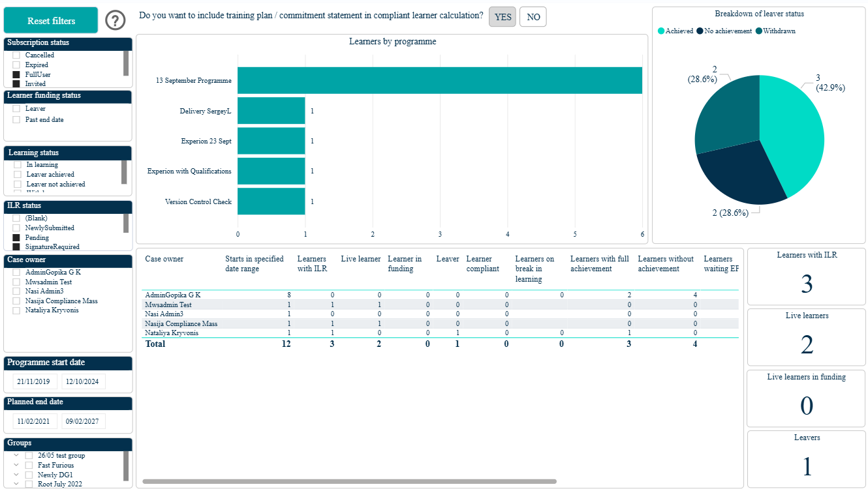Open the help question mark icon
The width and height of the screenshot is (868, 491).
(115, 21)
